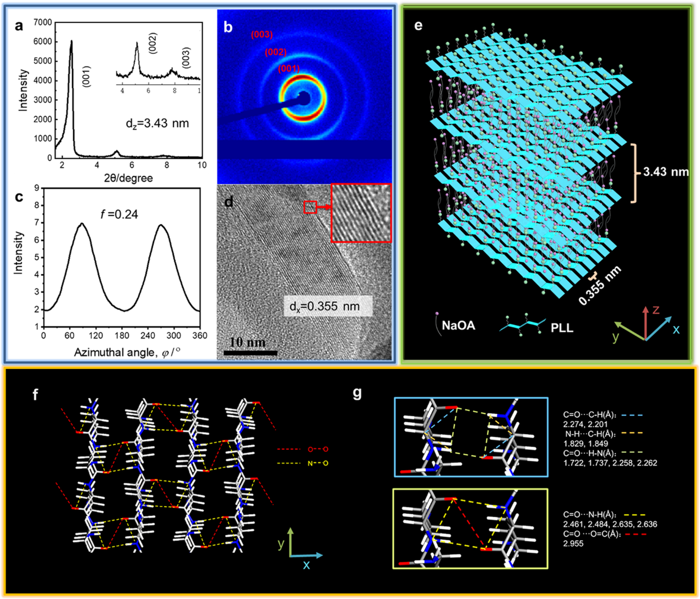700x599 pixels.
Task: Click the bright center of the diffraction pattern
Action: click(302, 98)
